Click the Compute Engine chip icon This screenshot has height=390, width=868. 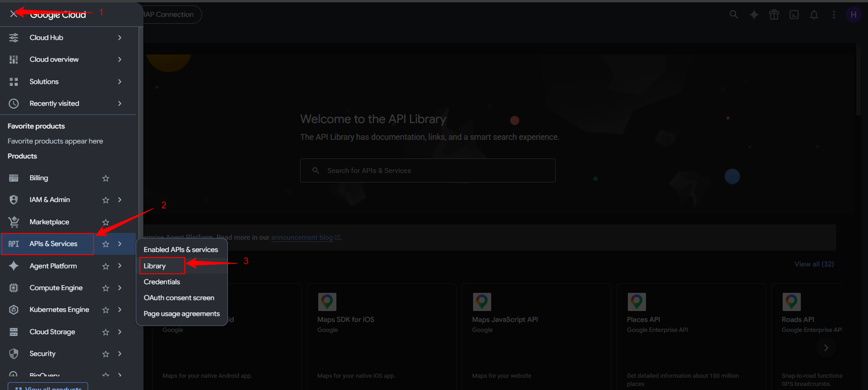click(14, 288)
